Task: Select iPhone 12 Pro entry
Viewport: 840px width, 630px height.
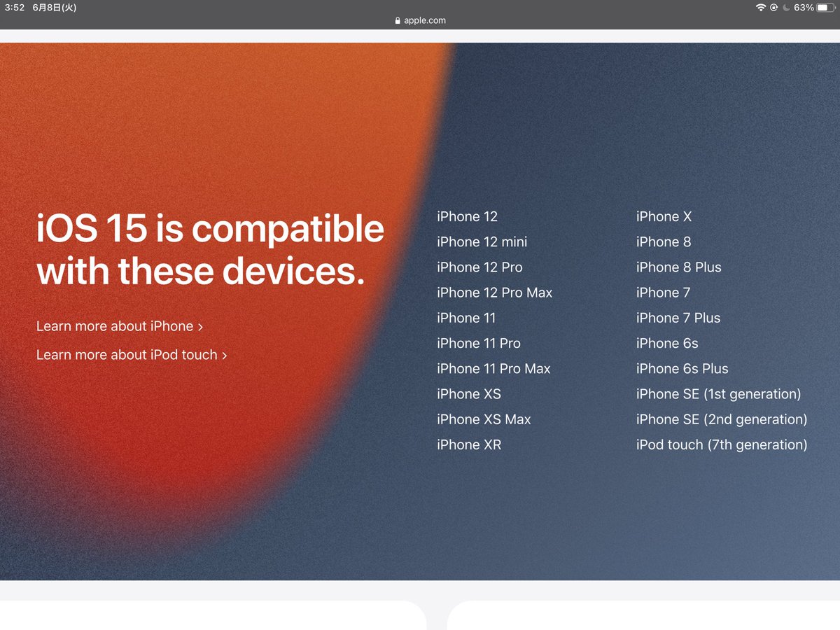Action: (479, 267)
